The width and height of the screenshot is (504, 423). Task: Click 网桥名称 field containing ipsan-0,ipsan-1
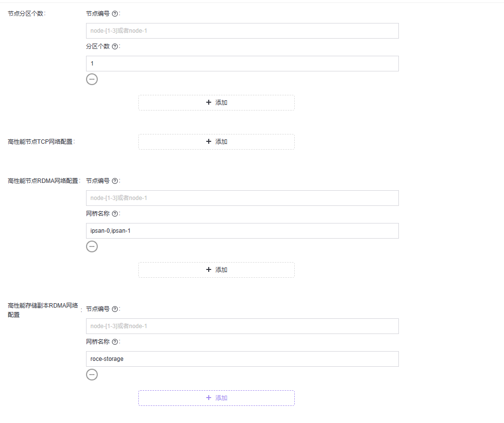[x=242, y=231]
